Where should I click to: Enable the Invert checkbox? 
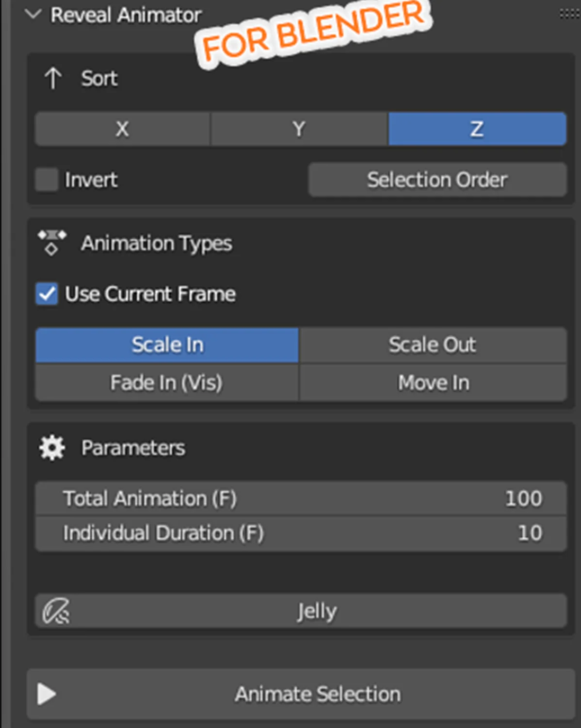pyautogui.click(x=47, y=180)
